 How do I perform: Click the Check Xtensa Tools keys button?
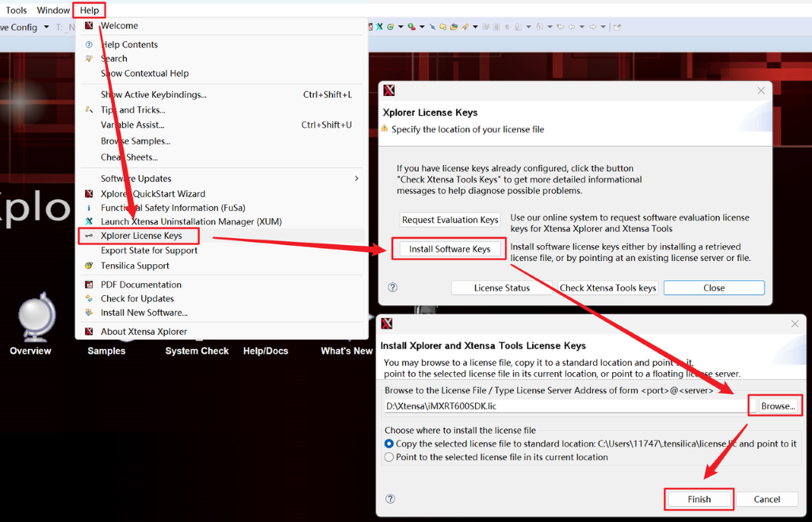(607, 288)
